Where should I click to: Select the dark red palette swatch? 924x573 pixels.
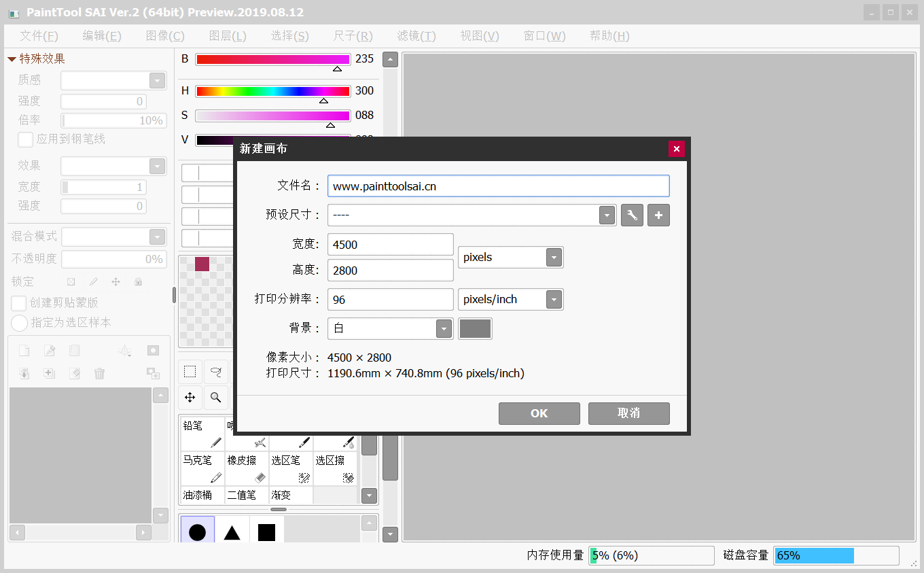coord(202,264)
